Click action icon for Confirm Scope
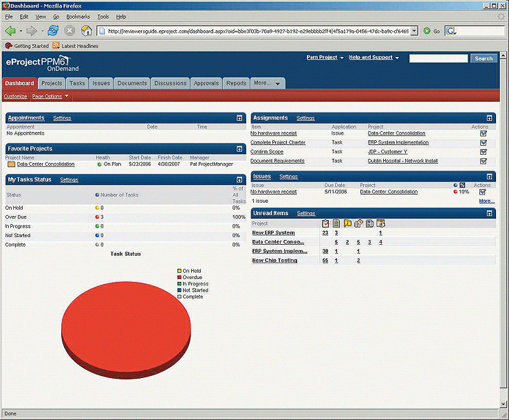509x420 pixels. pyautogui.click(x=484, y=152)
